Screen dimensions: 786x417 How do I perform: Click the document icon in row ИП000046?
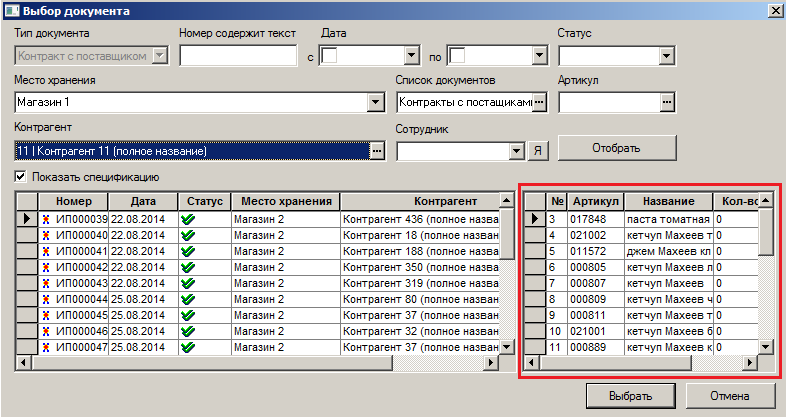point(46,331)
